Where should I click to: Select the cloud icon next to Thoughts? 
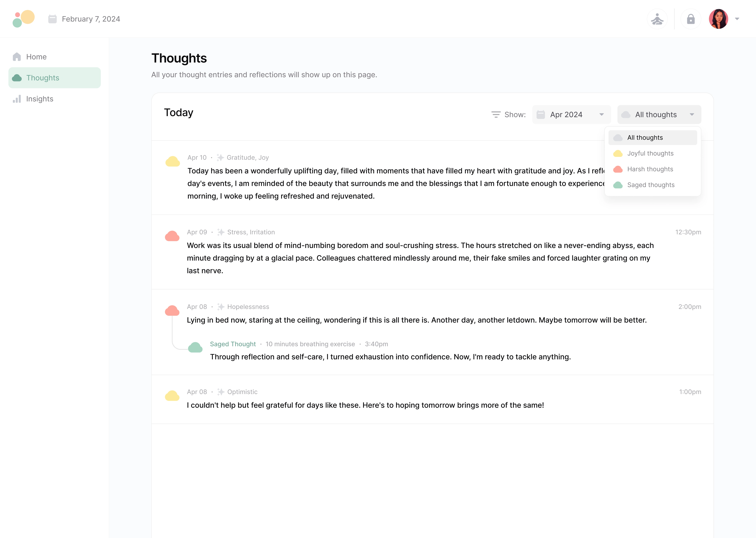[x=17, y=78]
